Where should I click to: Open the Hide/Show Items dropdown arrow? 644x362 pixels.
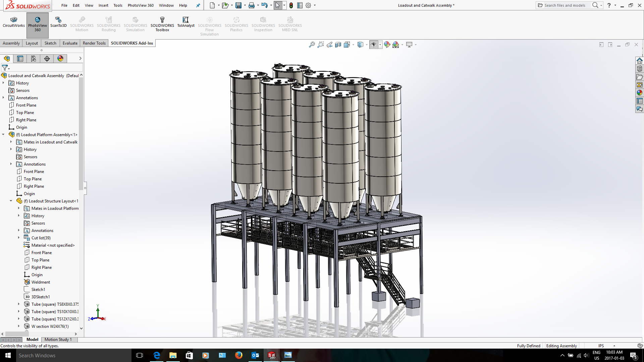click(380, 45)
